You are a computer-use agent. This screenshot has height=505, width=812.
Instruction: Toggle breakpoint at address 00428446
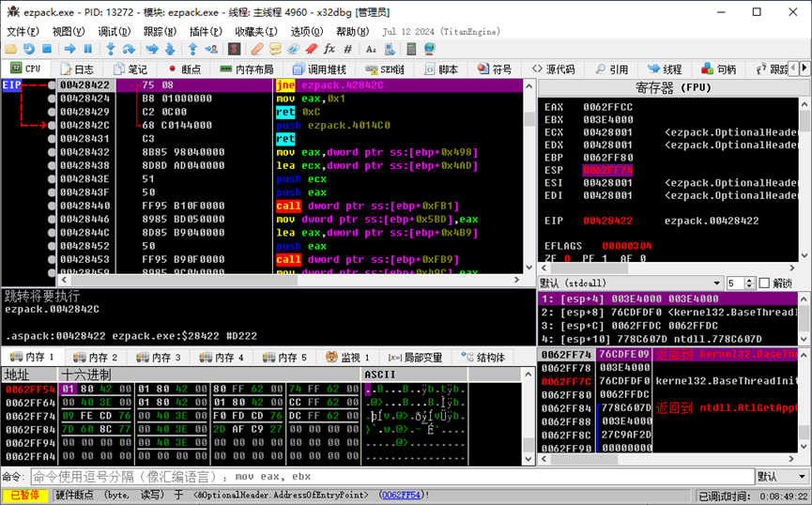click(x=52, y=219)
